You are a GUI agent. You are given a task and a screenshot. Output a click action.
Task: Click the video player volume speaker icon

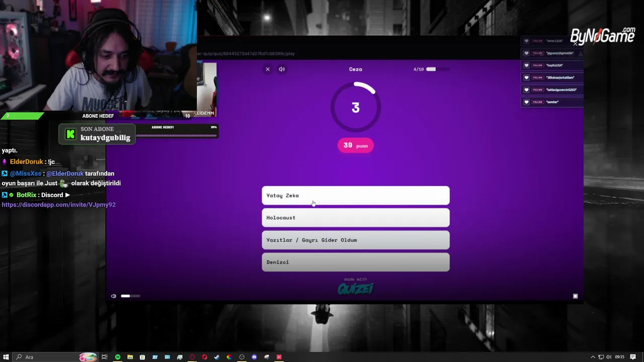point(113,296)
